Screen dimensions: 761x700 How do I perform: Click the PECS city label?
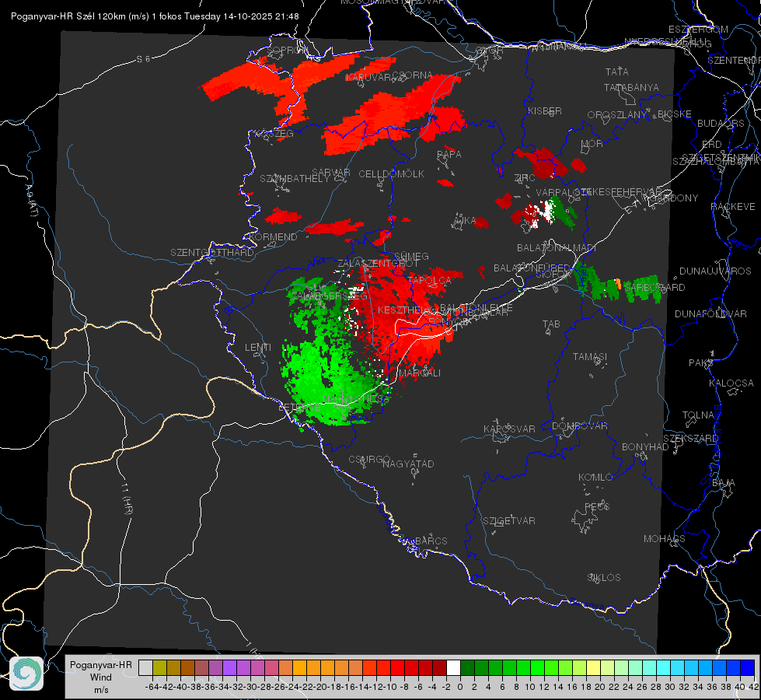point(596,506)
